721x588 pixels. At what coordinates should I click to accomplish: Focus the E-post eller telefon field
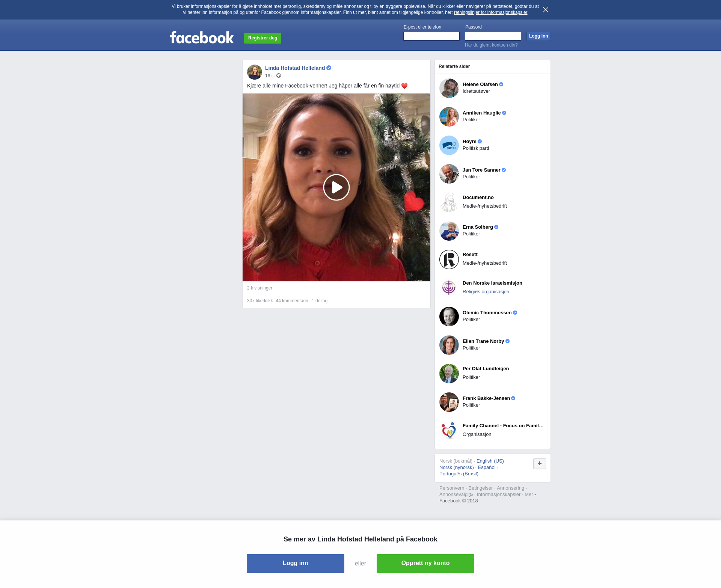(x=431, y=36)
